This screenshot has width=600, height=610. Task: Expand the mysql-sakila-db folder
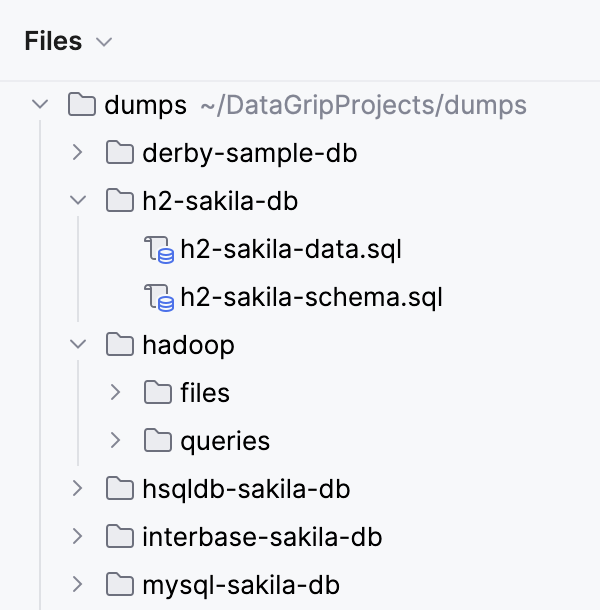tap(78, 584)
